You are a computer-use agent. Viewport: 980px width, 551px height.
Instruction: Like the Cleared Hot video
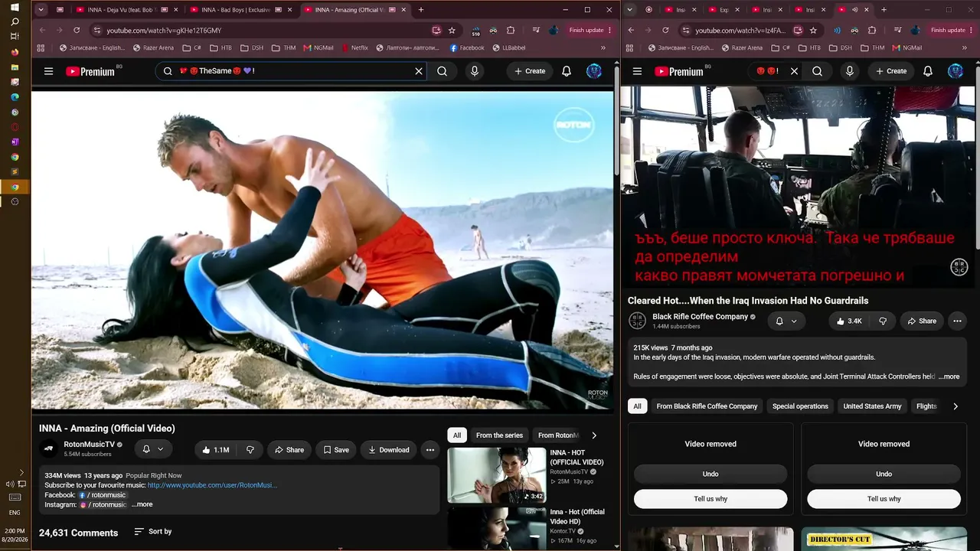(x=848, y=321)
